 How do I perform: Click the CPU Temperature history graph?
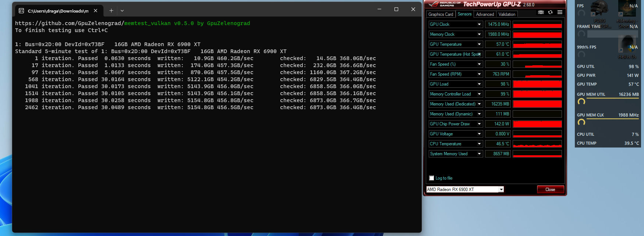(537, 144)
